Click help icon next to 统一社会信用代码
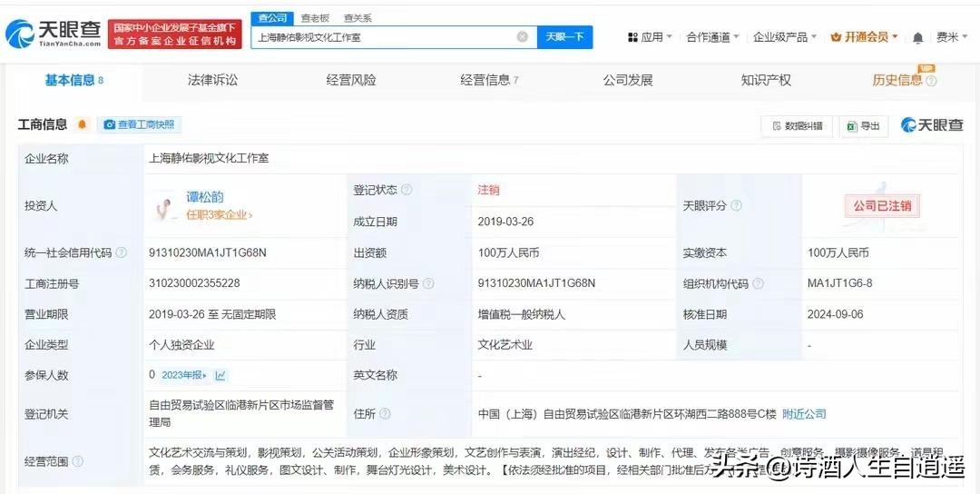This screenshot has height=494, width=980. [122, 253]
